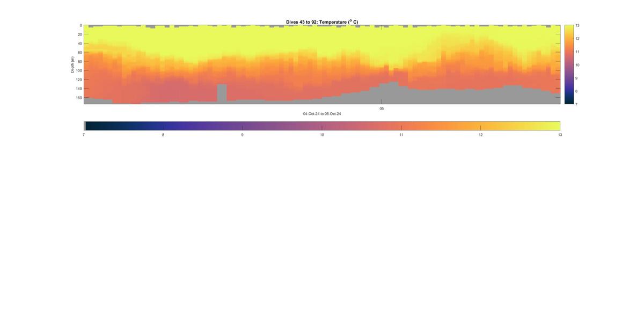This screenshot has height=334, width=644.
Task: Click horizontal colorbar tick label '12'
Action: pos(480,135)
